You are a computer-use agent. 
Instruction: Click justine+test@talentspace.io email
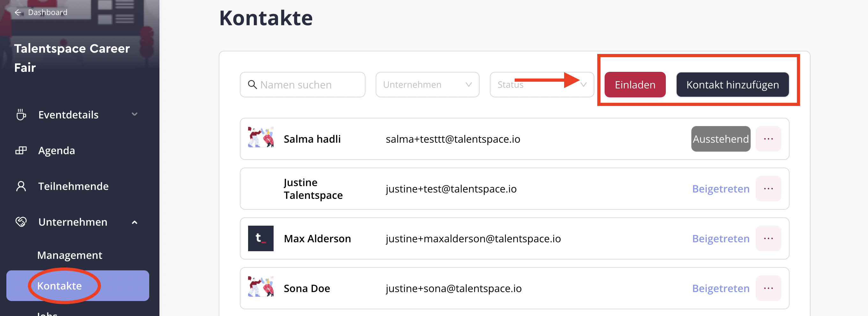pyautogui.click(x=451, y=189)
